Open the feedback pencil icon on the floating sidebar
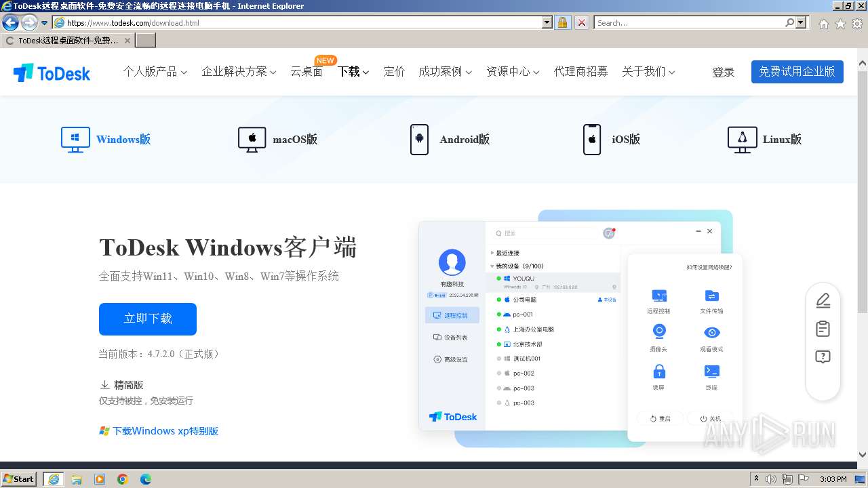The image size is (868, 488). (823, 300)
